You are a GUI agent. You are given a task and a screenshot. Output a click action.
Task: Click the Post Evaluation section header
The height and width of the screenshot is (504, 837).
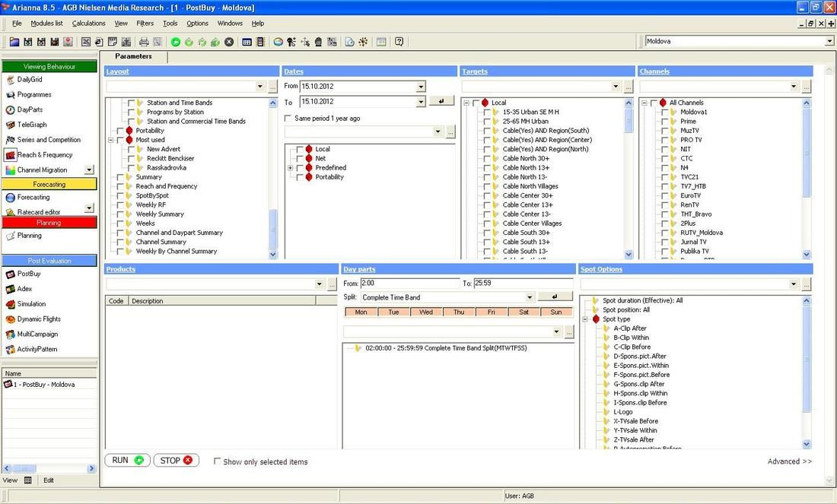(49, 261)
